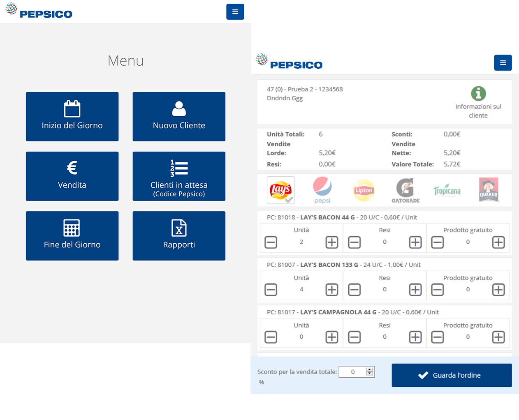Screen dimensions: 519x420
Task: Decrease Prodotto gratuito for Lay's Bacon 133 G
Action: coord(438,290)
